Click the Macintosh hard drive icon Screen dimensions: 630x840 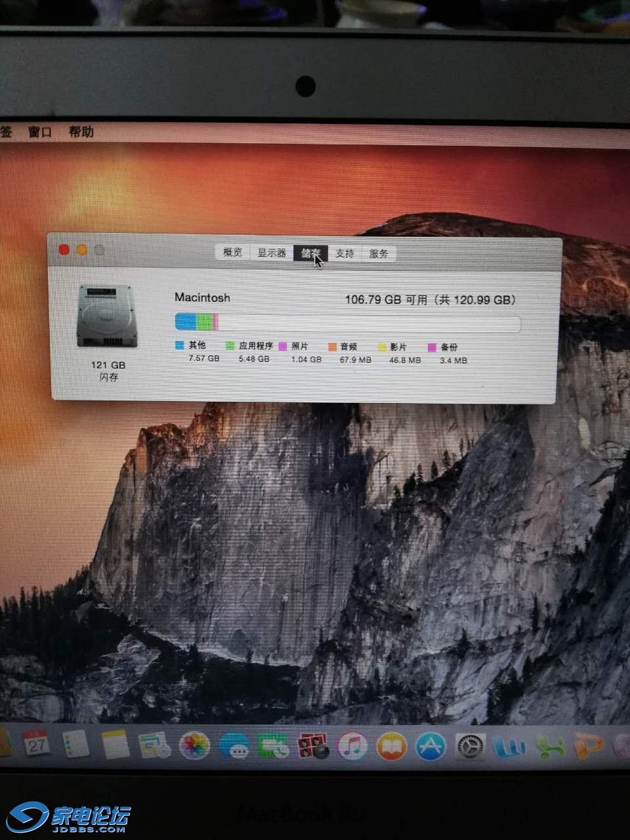[108, 316]
